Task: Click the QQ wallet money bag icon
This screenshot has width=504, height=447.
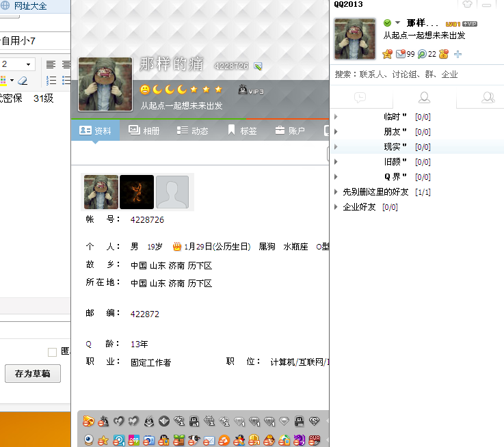Action: [x=444, y=54]
